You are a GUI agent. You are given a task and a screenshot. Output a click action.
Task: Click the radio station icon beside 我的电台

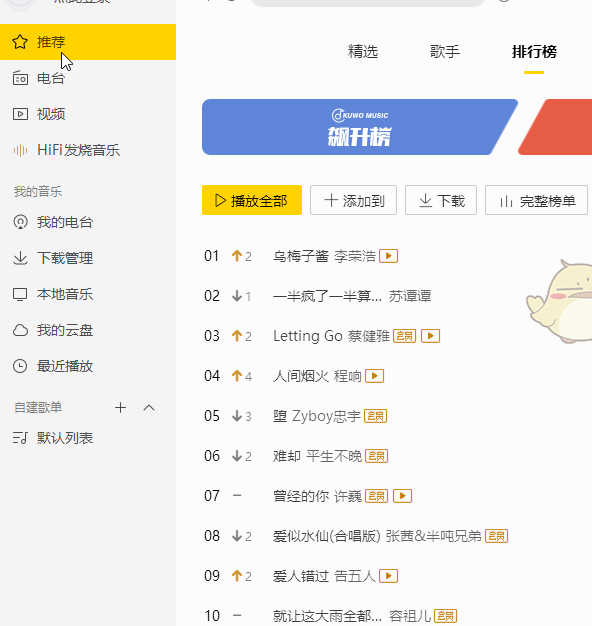tap(20, 222)
